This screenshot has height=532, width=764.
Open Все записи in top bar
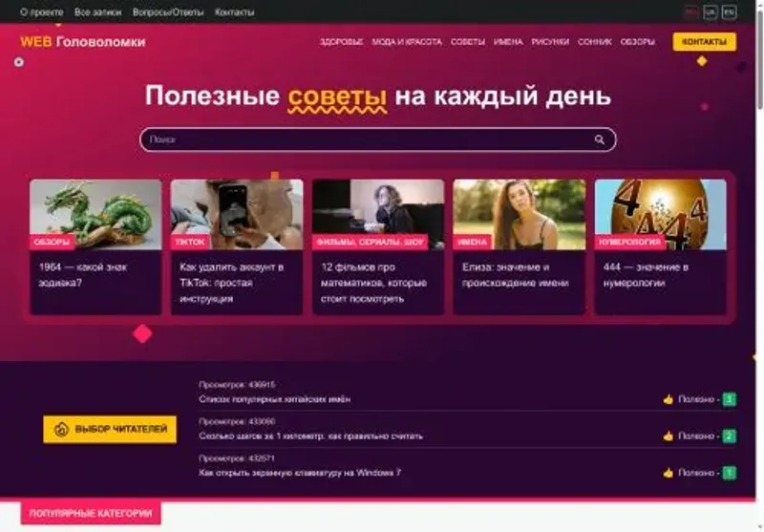point(97,12)
